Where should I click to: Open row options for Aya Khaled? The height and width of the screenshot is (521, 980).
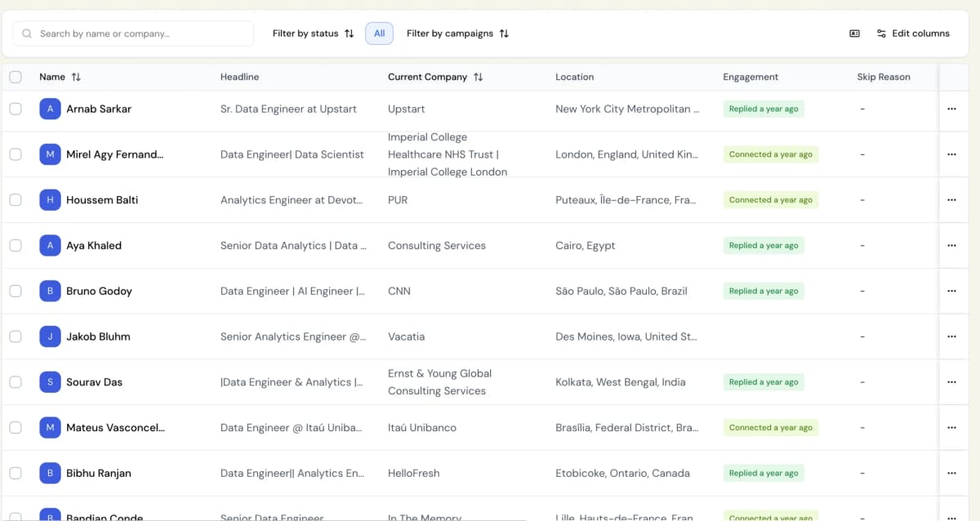click(951, 246)
